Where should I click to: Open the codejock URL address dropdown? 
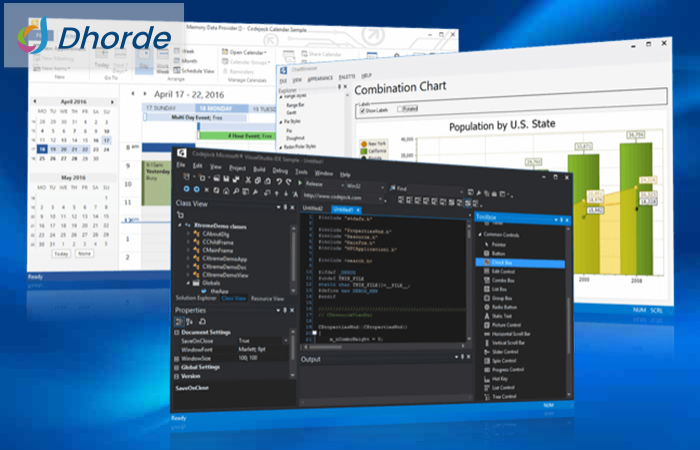(x=380, y=199)
